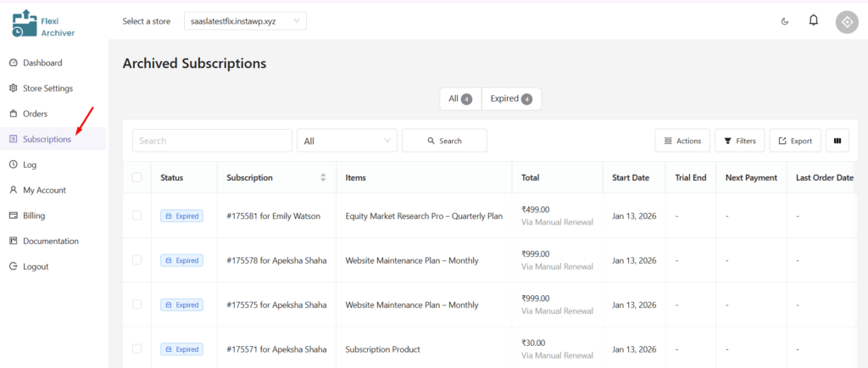Open the Actions dropdown menu
Screen dimensions: 868x368
(682, 141)
